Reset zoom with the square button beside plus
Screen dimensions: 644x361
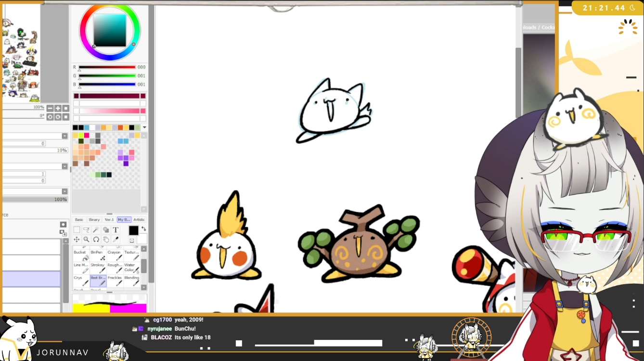click(66, 109)
